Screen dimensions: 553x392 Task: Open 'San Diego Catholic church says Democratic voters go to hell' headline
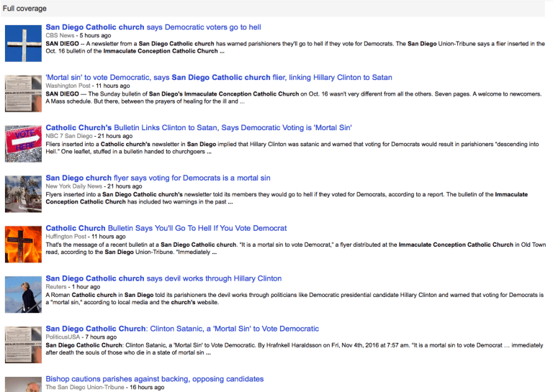(x=153, y=27)
